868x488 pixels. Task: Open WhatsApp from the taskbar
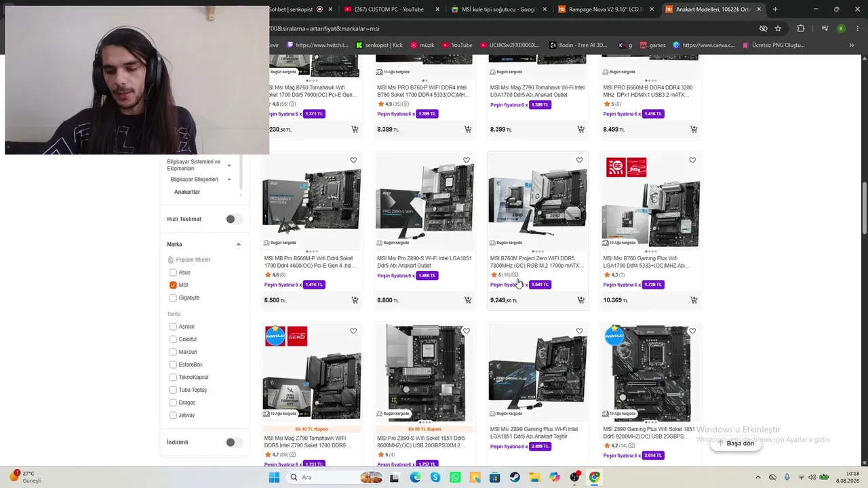[455, 477]
